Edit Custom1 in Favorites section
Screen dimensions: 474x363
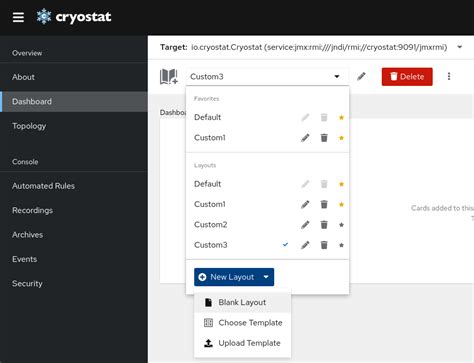coord(305,138)
